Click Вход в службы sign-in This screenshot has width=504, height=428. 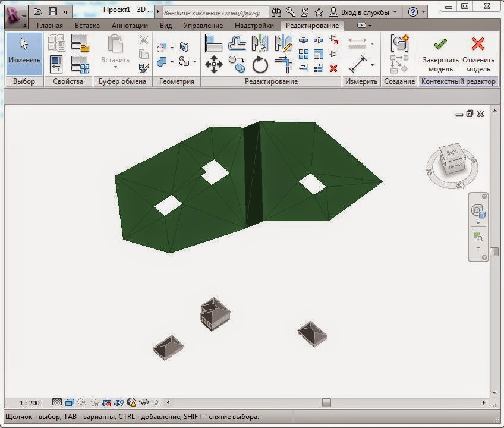(x=364, y=12)
